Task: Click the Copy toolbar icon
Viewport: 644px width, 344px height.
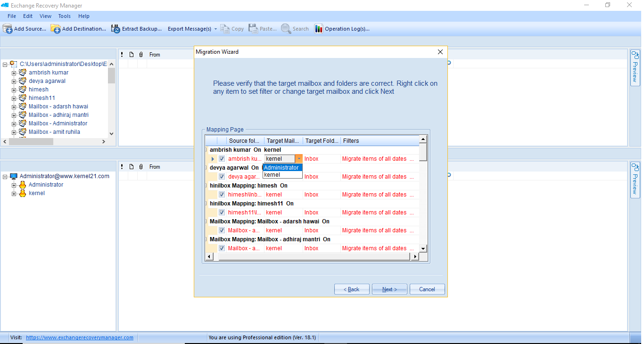Action: coord(225,29)
